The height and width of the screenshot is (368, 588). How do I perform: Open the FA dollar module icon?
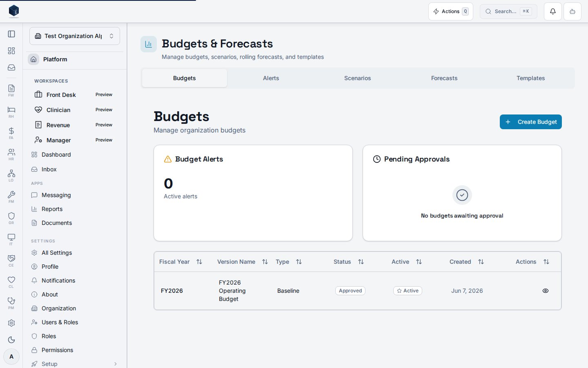11,133
